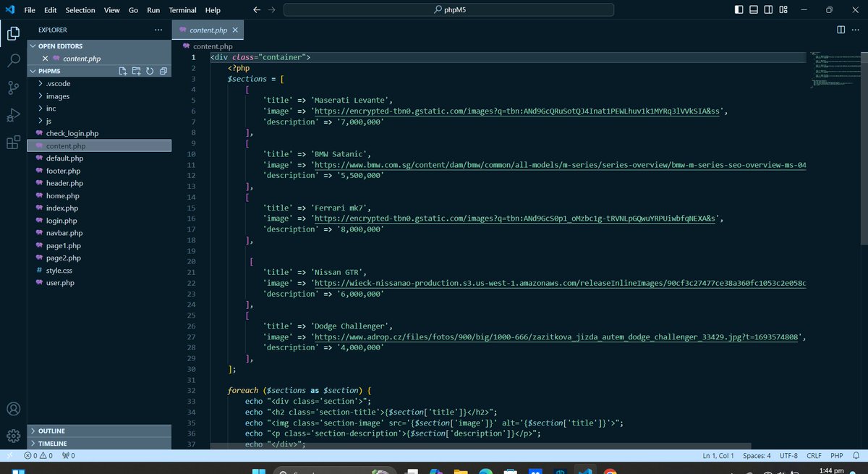
Task: Click CRLF end of line setting
Action: pyautogui.click(x=813, y=456)
